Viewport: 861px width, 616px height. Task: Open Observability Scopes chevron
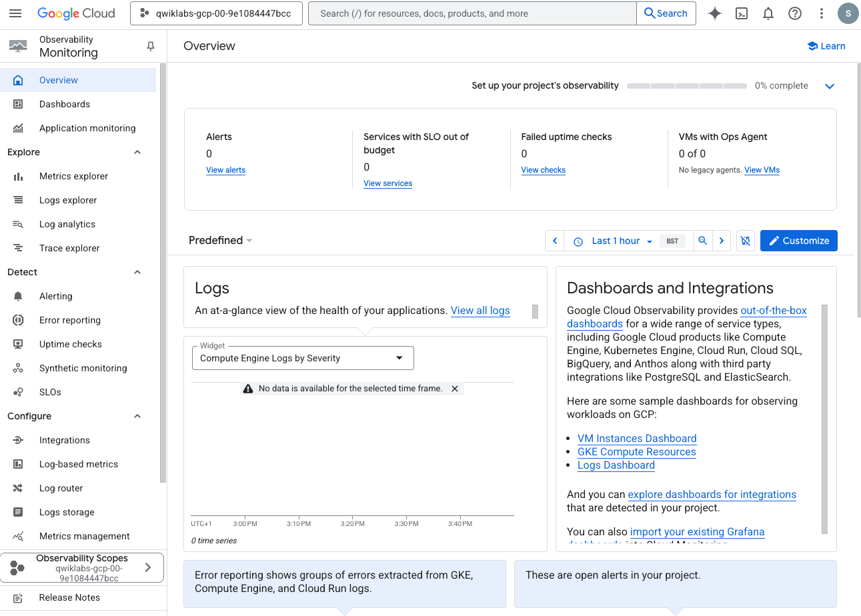[x=148, y=568]
